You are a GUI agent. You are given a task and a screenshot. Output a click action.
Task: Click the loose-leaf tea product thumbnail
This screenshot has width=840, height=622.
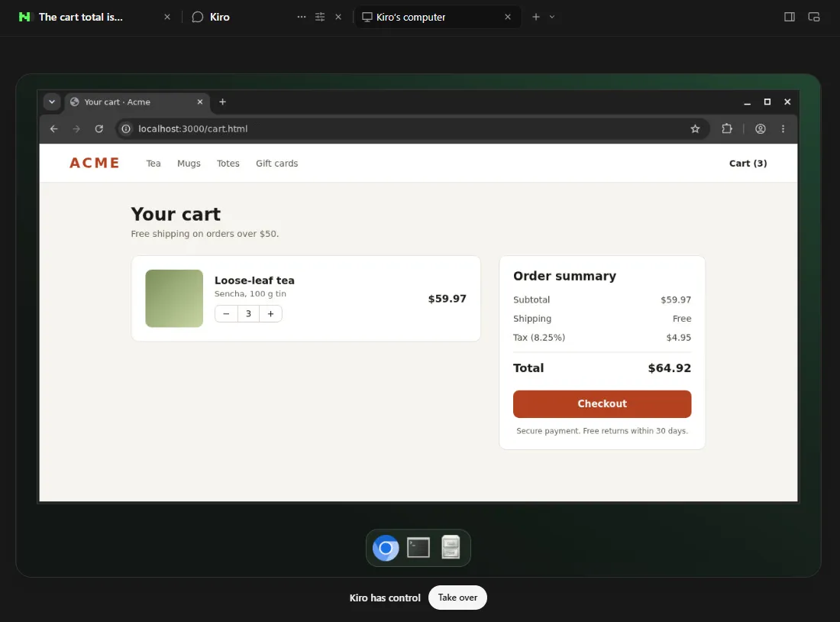[174, 298]
